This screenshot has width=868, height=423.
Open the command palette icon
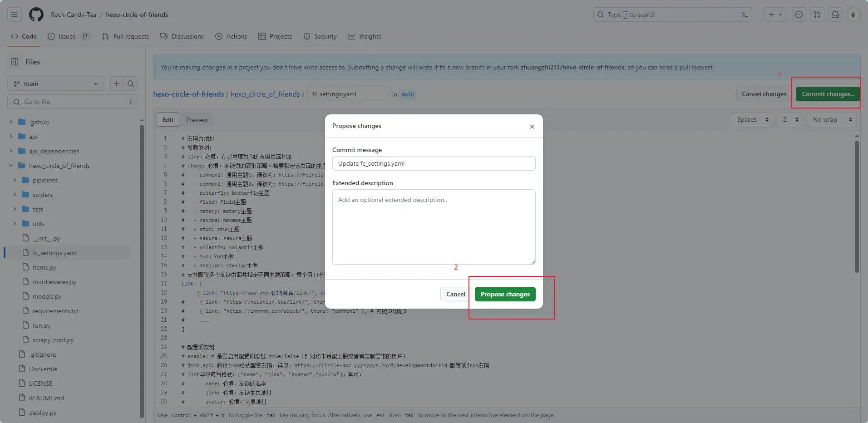point(745,15)
